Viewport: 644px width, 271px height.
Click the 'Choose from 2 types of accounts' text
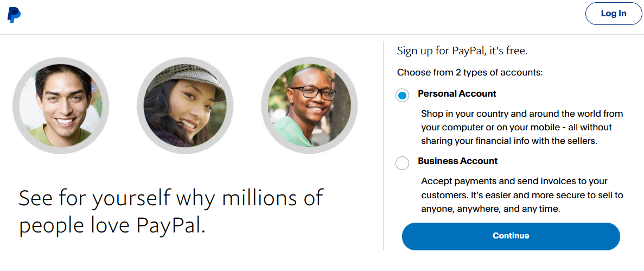tap(470, 72)
